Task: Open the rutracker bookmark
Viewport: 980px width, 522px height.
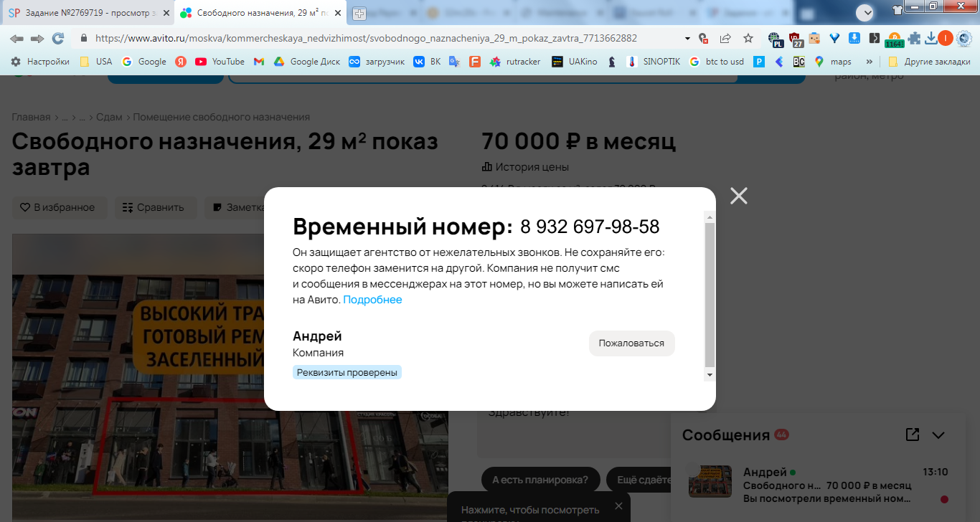Action: pos(514,62)
